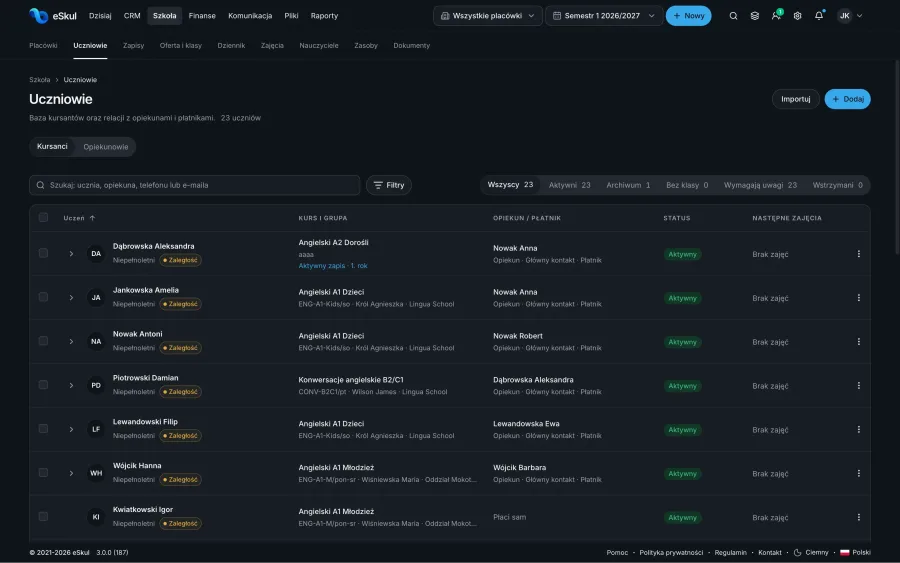Click the DA avatar of Dąbrowska Aleksandra
This screenshot has height=563, width=900.
point(96,254)
